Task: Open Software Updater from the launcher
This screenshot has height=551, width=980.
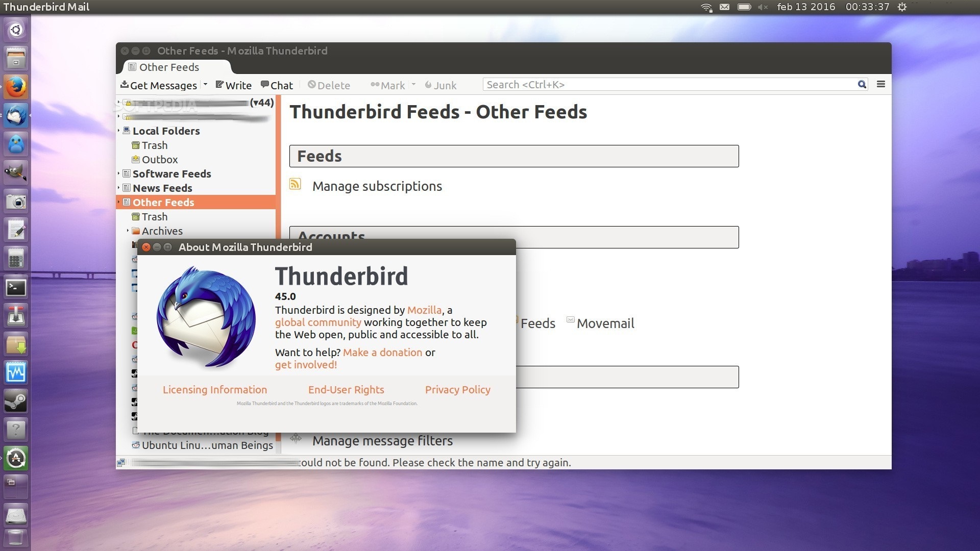Action: coord(16,458)
